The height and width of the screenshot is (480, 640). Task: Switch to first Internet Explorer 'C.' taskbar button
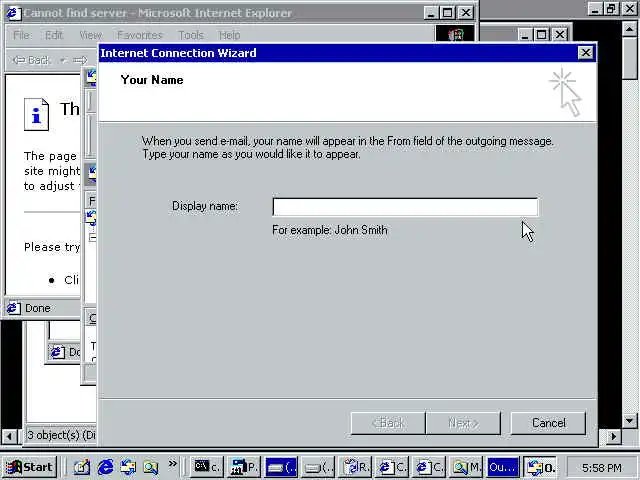392,467
